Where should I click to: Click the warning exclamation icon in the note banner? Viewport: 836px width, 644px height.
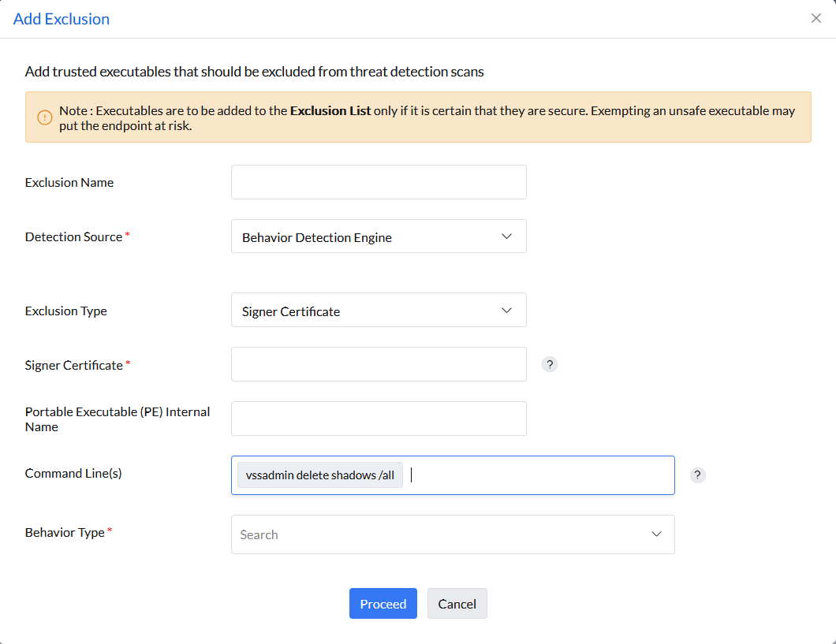coord(44,117)
